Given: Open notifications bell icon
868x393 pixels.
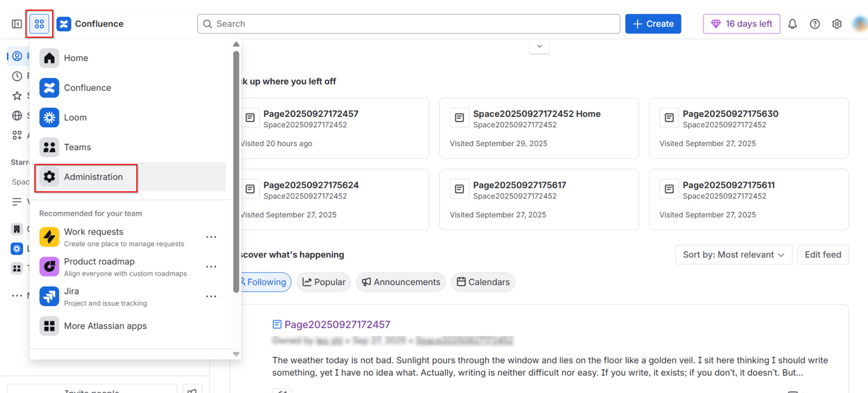Looking at the screenshot, I should (792, 24).
